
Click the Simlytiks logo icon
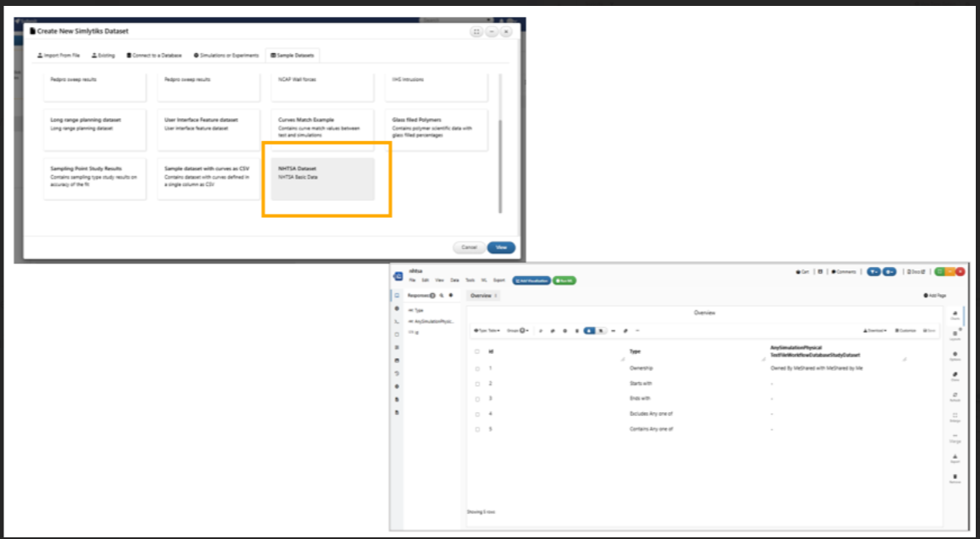coord(398,276)
